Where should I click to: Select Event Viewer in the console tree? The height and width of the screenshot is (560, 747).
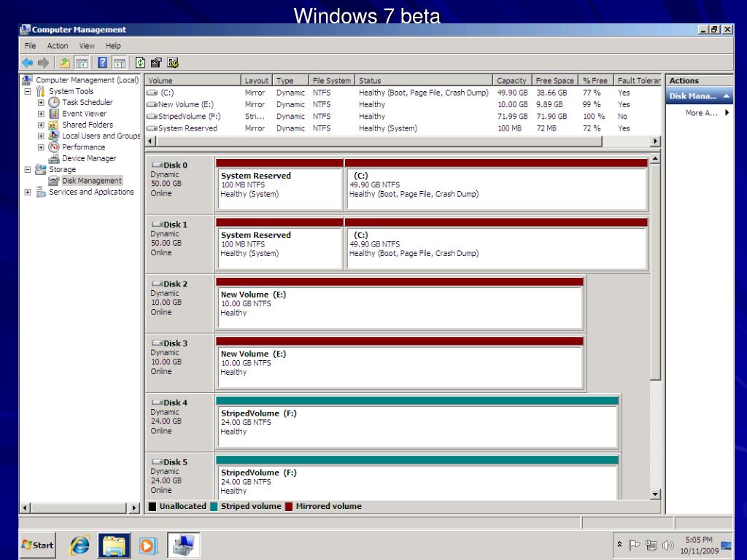pos(85,113)
